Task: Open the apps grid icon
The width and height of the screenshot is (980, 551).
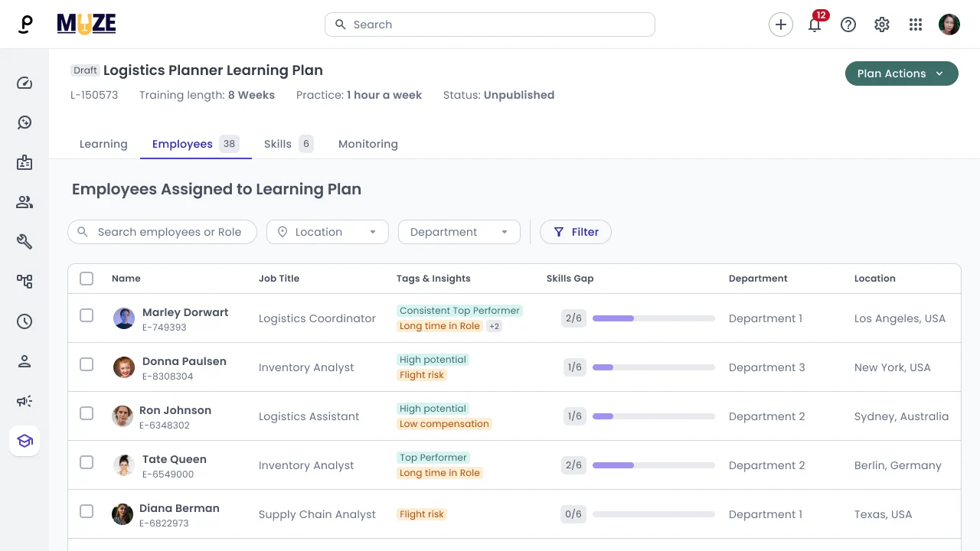Action: tap(916, 24)
